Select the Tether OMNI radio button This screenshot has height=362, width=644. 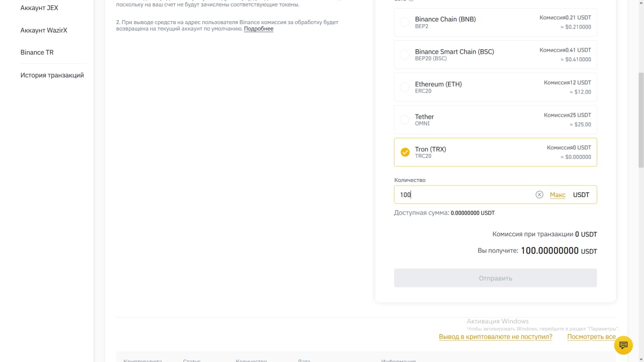405,120
